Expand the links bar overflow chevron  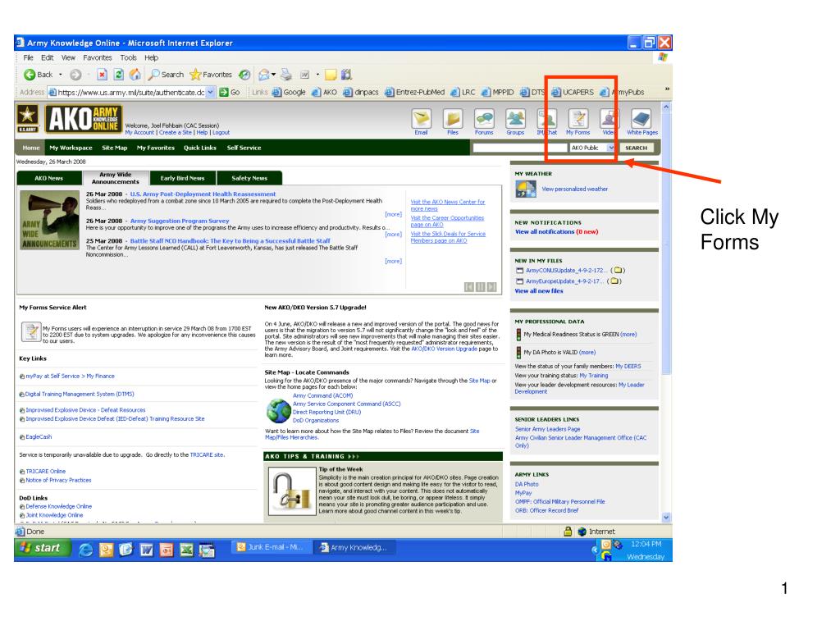[667, 89]
